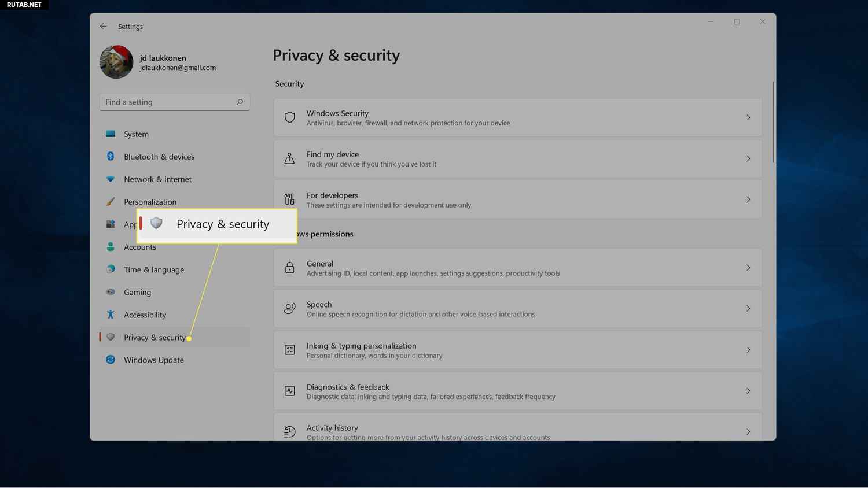Open Windows Security title
The width and height of the screenshot is (868, 488).
click(337, 113)
